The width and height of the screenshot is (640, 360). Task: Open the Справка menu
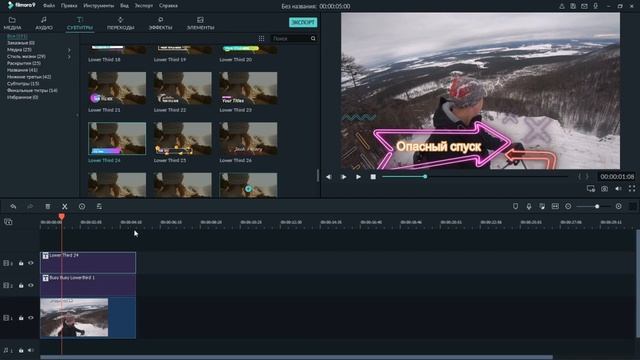168,6
